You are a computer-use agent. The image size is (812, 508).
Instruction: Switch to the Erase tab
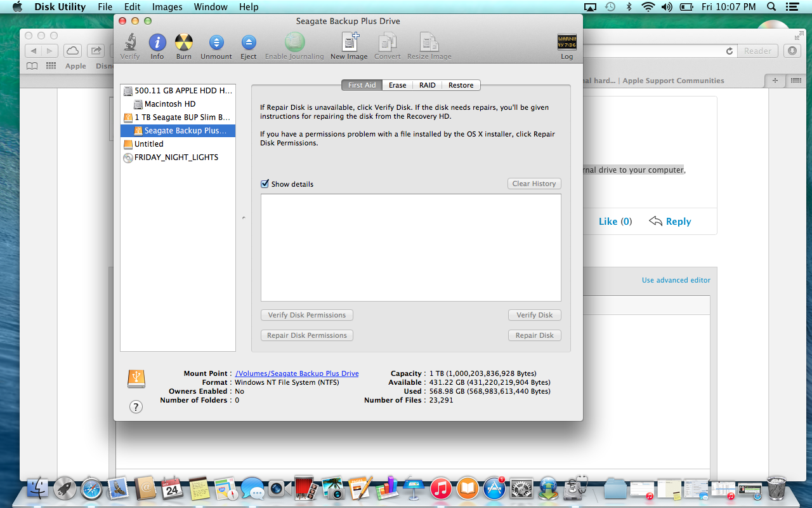pyautogui.click(x=398, y=85)
